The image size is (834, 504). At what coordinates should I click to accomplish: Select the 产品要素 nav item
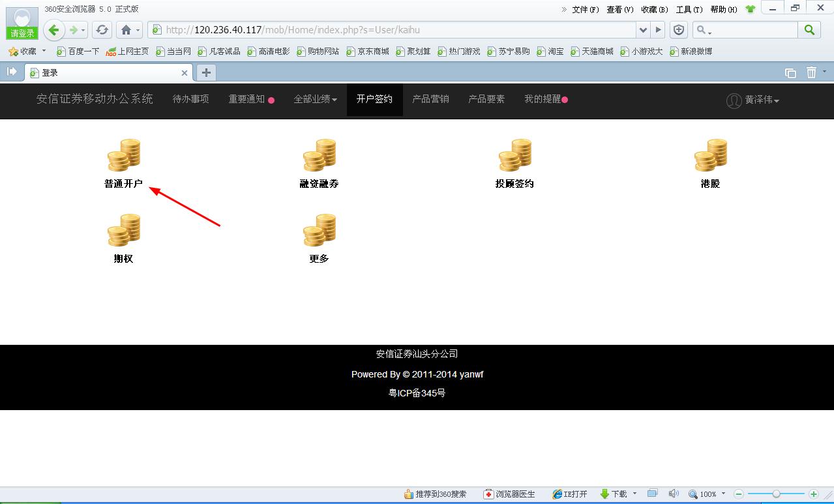486,99
